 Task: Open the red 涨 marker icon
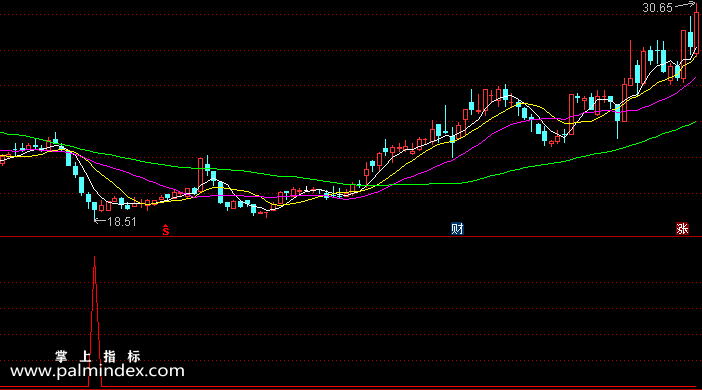[682, 229]
